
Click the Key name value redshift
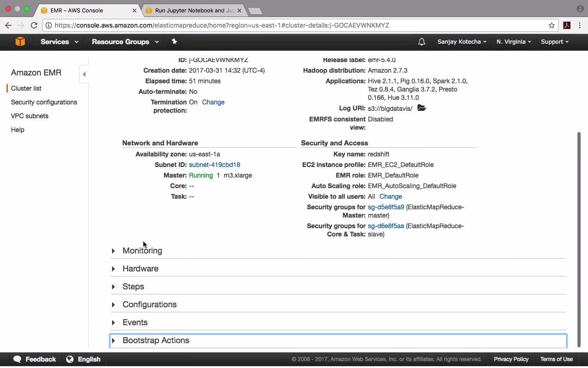coord(379,154)
